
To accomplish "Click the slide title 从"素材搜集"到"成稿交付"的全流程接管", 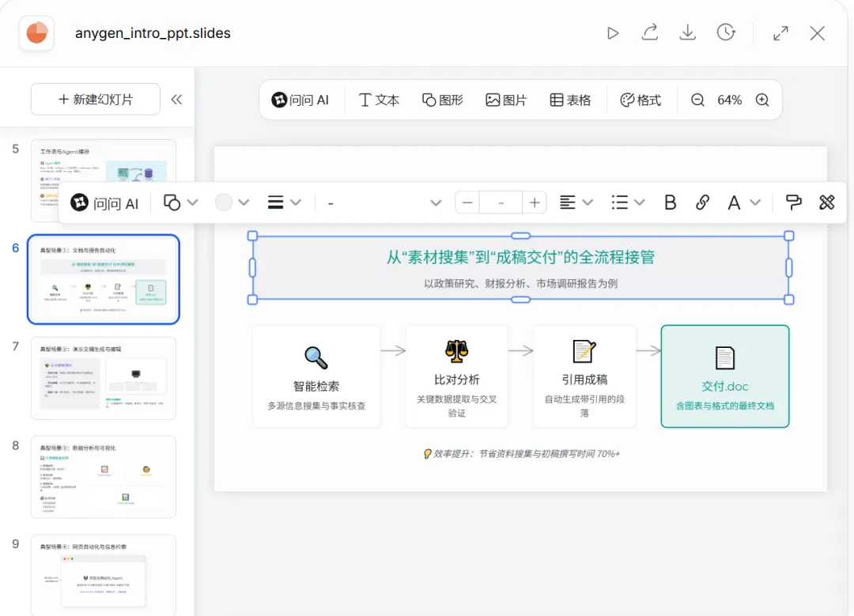I will click(x=520, y=257).
